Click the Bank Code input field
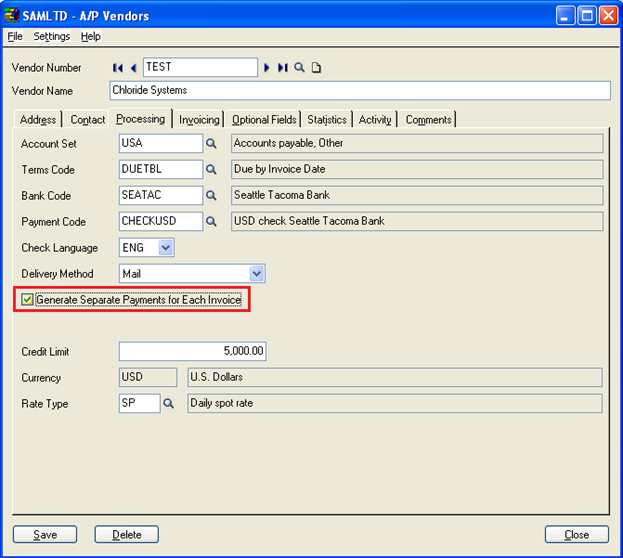The width and height of the screenshot is (623, 558). 161,196
